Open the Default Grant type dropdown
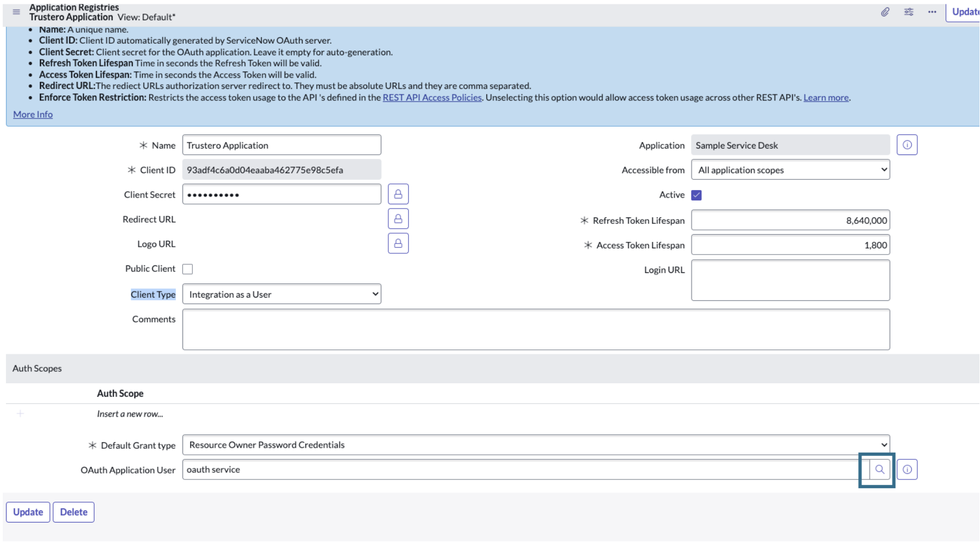The height and width of the screenshot is (546, 980). pos(535,445)
